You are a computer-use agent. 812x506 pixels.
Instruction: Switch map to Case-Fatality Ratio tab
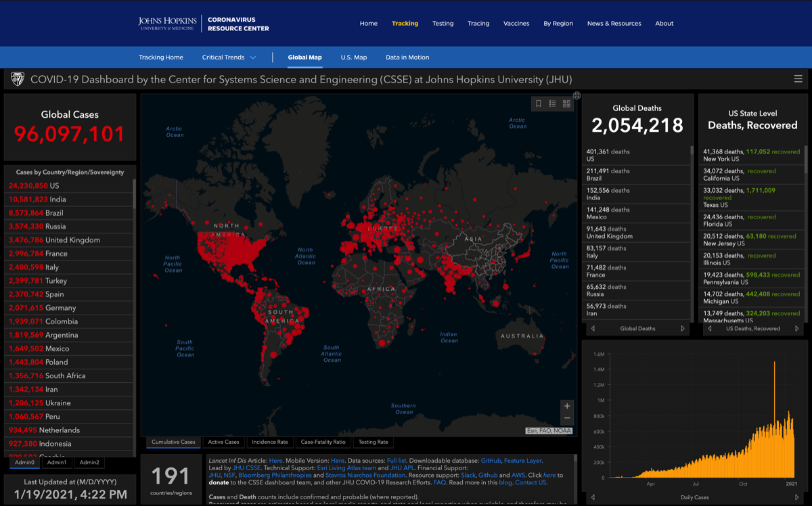(323, 442)
